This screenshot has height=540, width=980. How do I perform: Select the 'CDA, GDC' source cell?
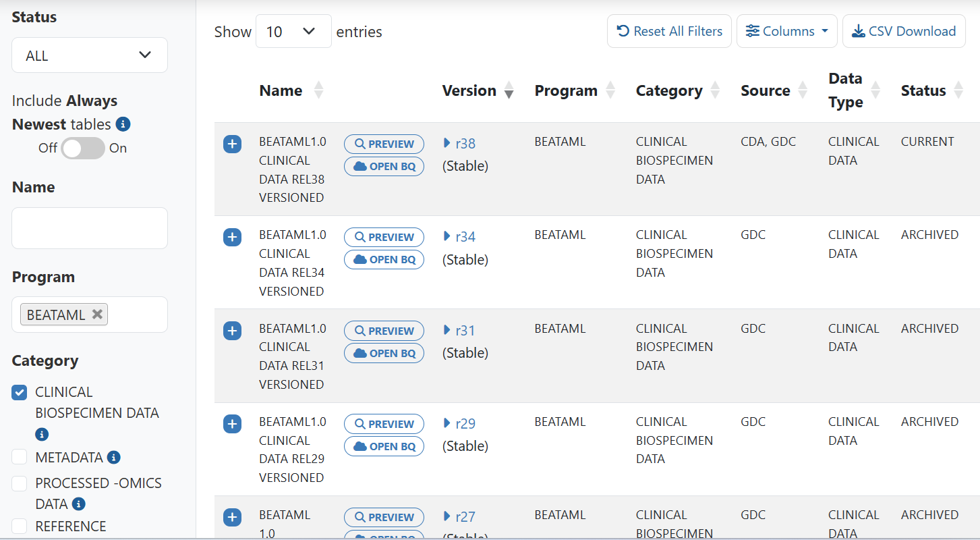(768, 142)
